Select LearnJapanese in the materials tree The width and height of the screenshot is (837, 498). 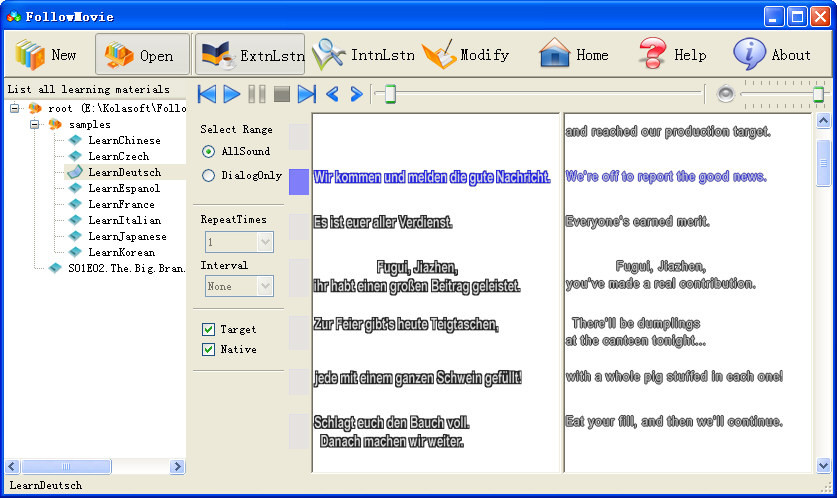[127, 236]
